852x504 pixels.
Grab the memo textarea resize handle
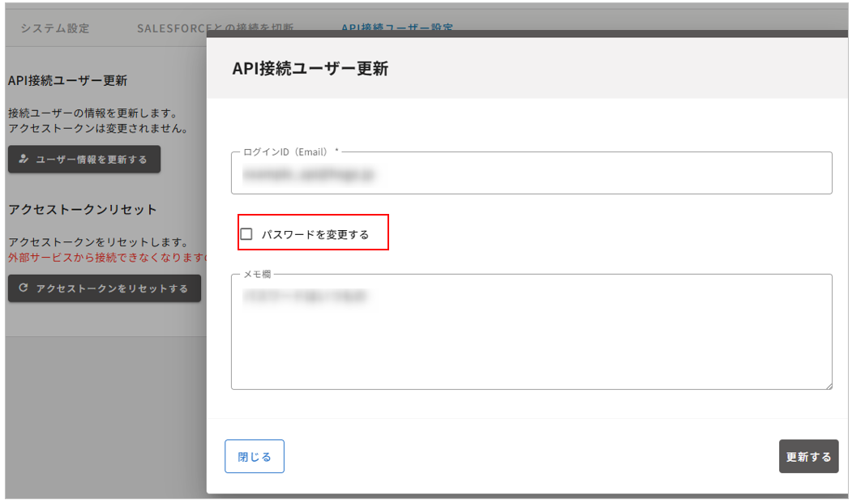click(828, 385)
